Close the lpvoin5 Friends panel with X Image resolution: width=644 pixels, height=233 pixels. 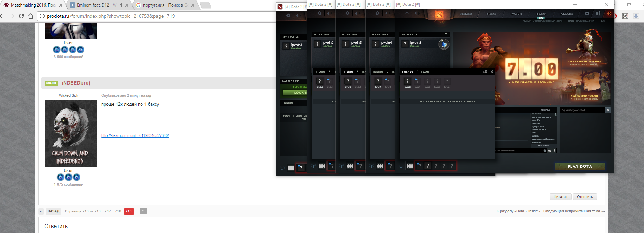click(492, 72)
